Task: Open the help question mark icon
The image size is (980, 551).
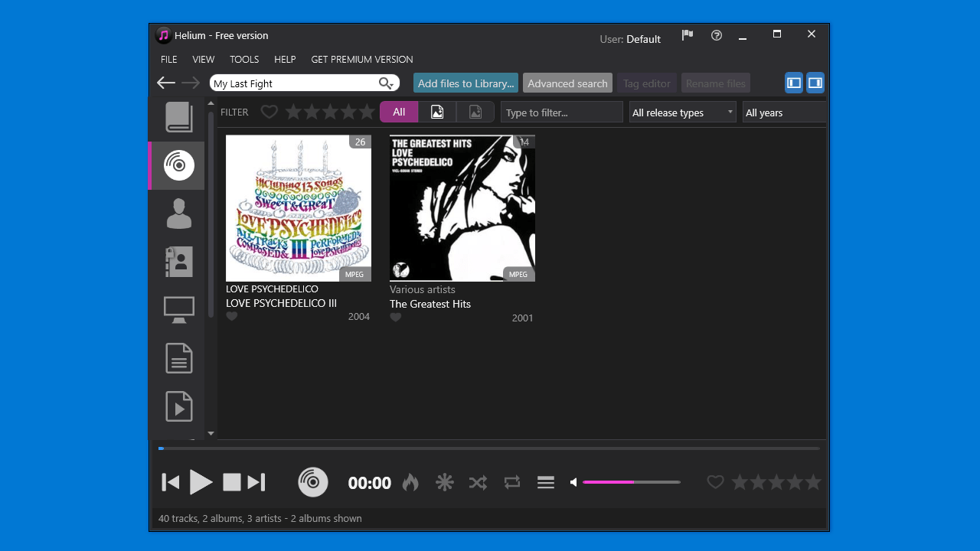Action: [717, 35]
